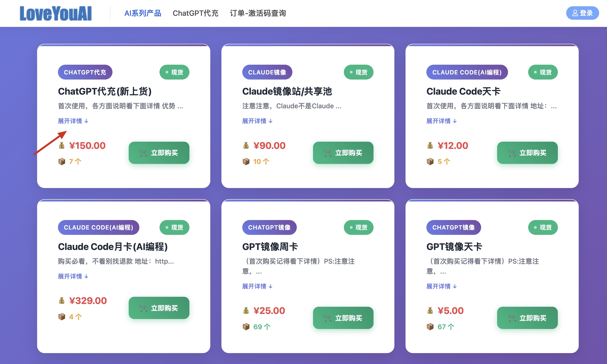
Task: Click the package icon showing 69 个 stock
Action: coord(246,326)
